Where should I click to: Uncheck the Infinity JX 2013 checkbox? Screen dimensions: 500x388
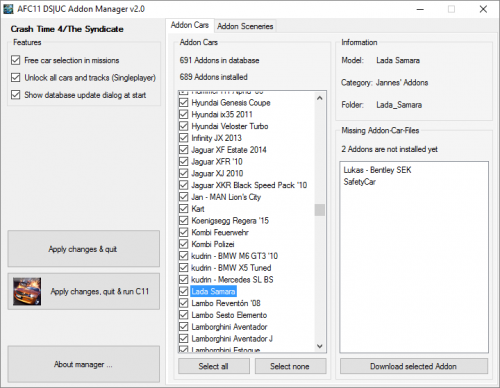point(184,138)
